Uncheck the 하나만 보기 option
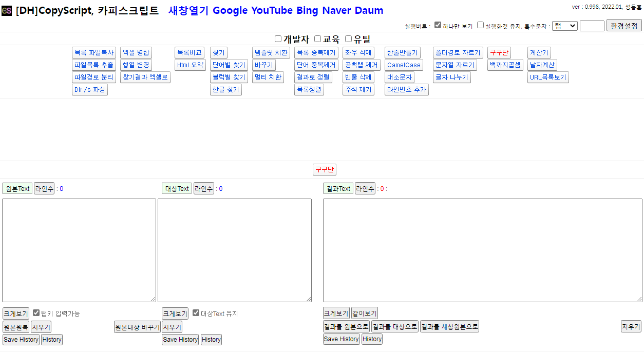The image size is (644, 354). (x=438, y=25)
